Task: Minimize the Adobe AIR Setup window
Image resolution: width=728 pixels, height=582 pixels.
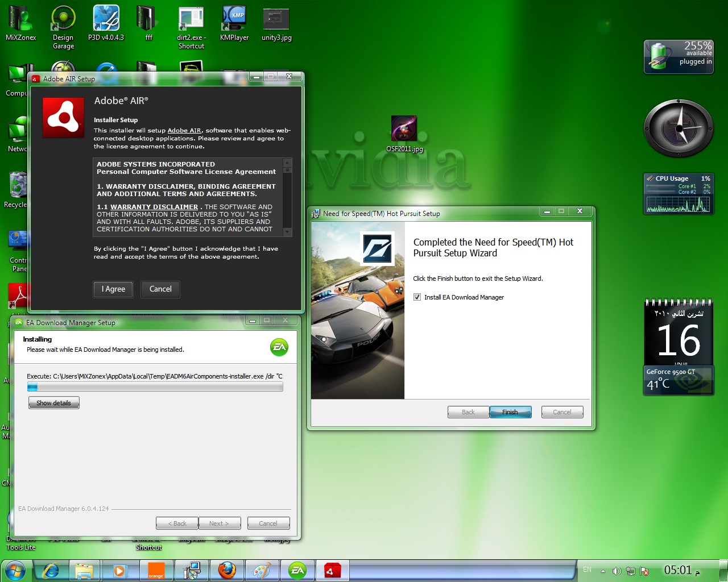Action: pyautogui.click(x=257, y=77)
